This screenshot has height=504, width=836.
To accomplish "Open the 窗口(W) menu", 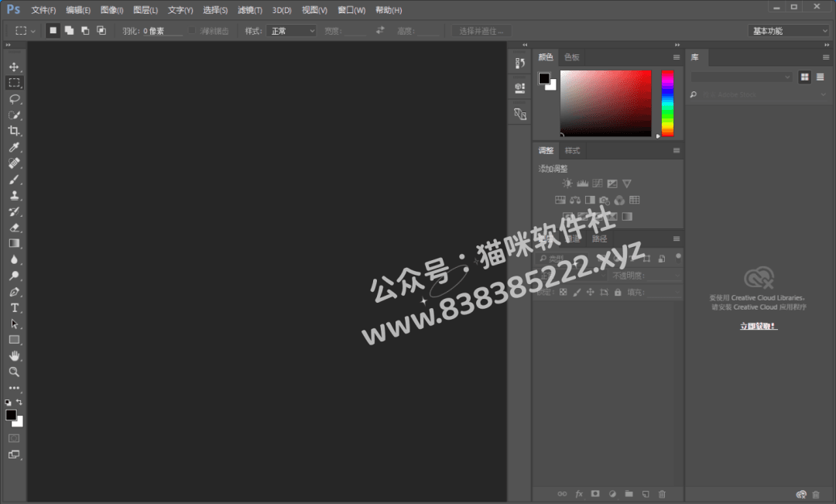I will click(351, 10).
